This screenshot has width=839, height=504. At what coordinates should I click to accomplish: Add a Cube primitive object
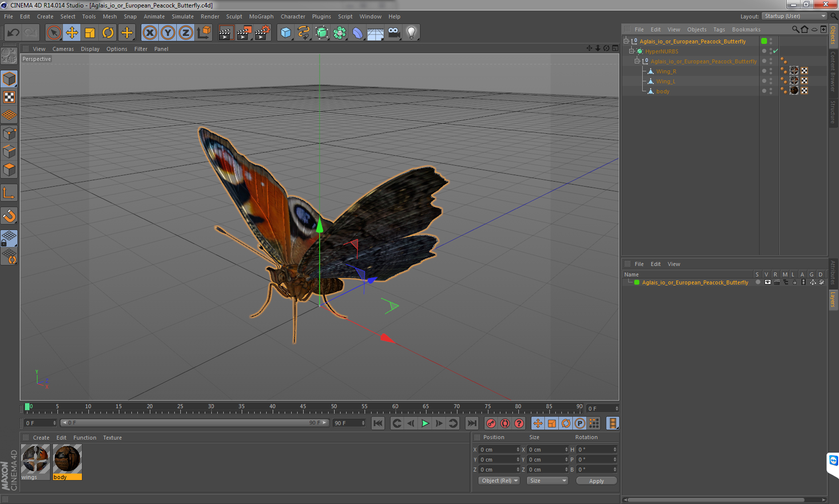286,33
